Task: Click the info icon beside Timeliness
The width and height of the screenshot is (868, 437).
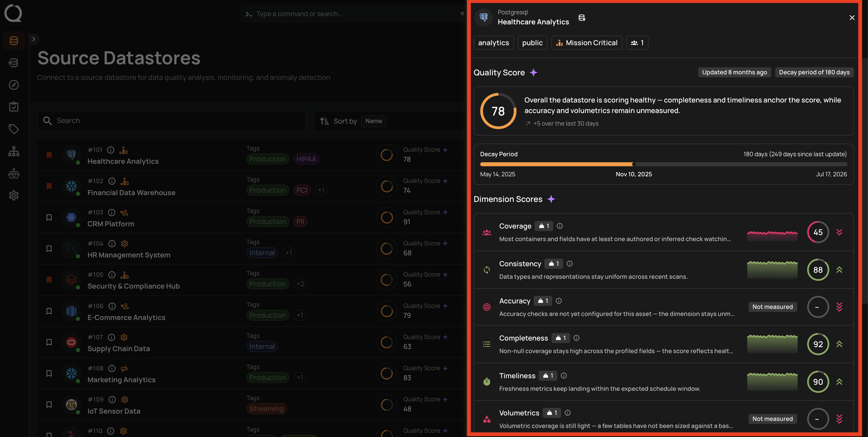Action: [x=564, y=375]
